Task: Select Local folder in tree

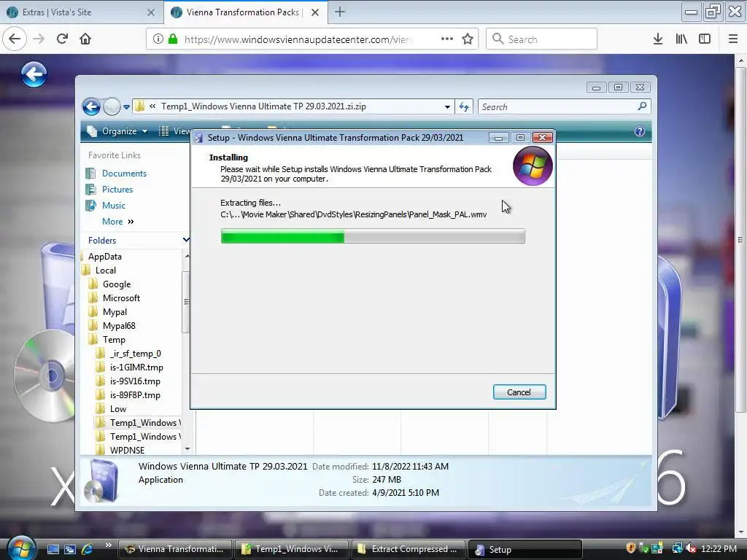Action: 105,271
